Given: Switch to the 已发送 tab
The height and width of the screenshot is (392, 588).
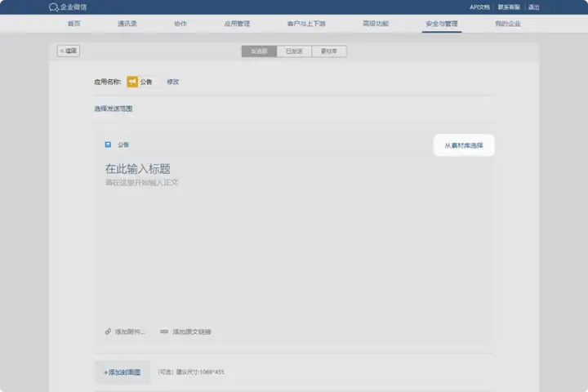Looking at the screenshot, I should [x=294, y=51].
